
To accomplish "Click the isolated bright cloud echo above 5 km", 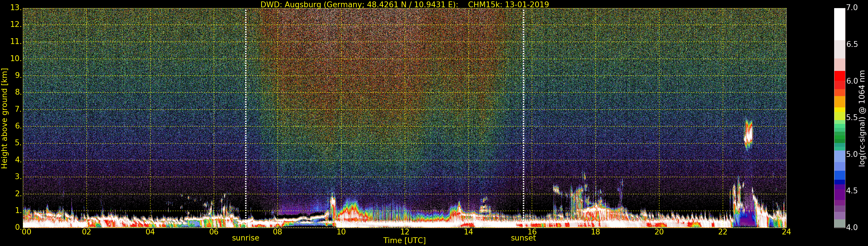I will pos(748,134).
